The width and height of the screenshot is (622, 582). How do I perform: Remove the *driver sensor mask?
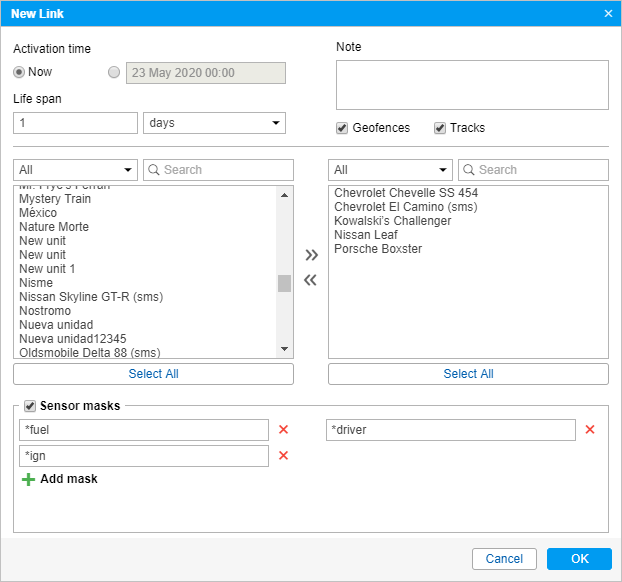590,430
